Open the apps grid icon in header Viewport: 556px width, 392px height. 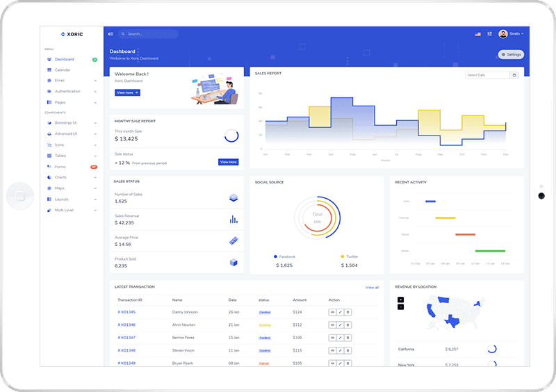point(490,33)
